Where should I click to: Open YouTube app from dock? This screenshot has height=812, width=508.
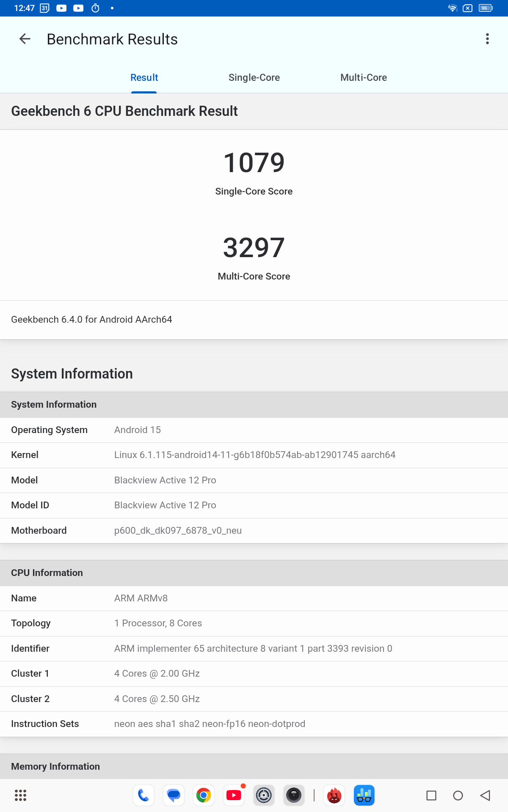(x=234, y=795)
